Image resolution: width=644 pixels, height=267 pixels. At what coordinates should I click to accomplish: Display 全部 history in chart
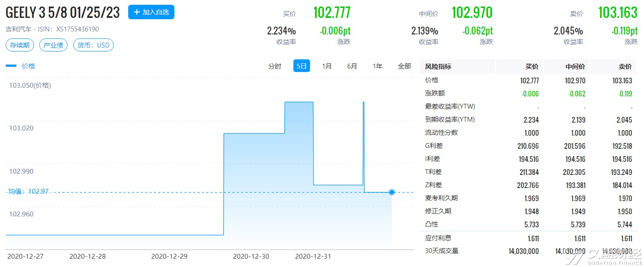pos(404,66)
